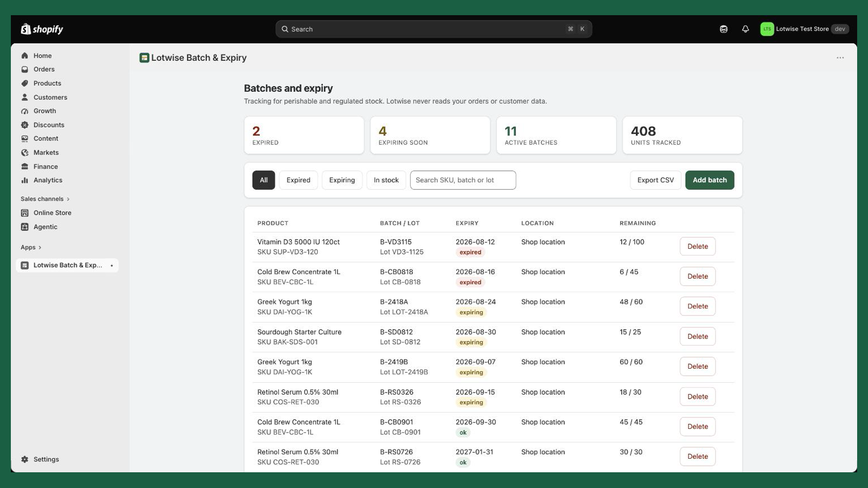Delete Cold Brew batch B-CB0901

click(698, 427)
